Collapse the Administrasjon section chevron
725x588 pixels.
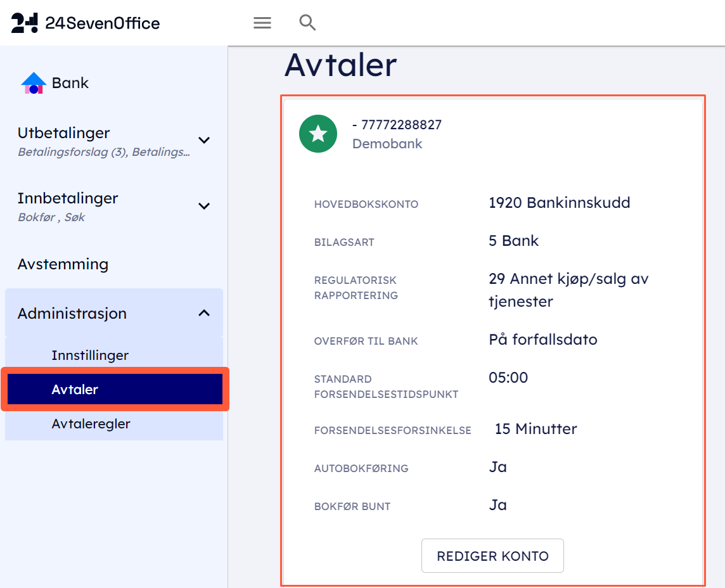204,313
